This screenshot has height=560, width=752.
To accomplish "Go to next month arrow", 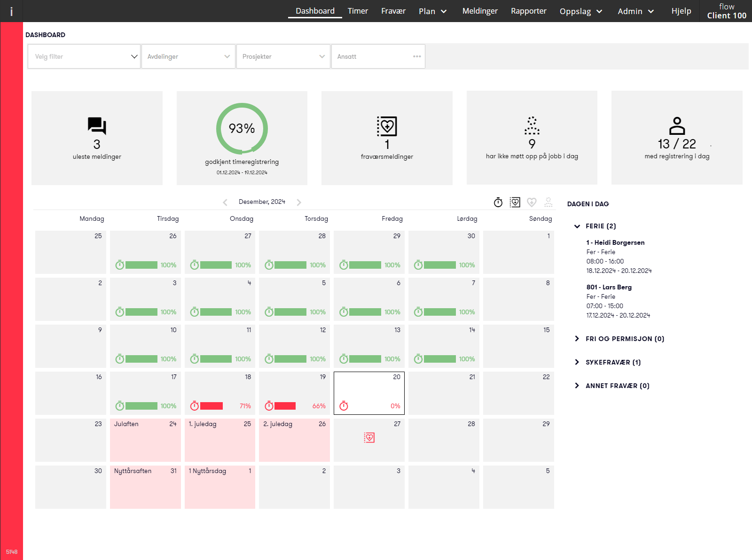I will coord(299,202).
